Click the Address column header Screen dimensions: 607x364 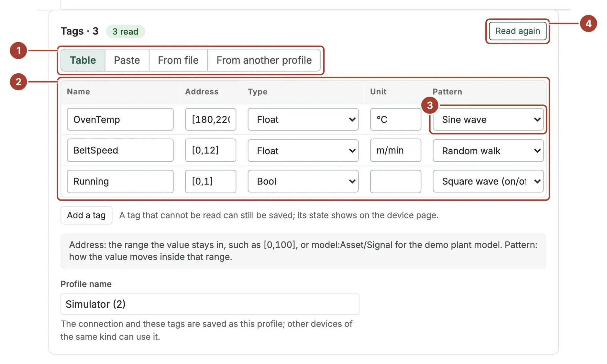coord(202,92)
